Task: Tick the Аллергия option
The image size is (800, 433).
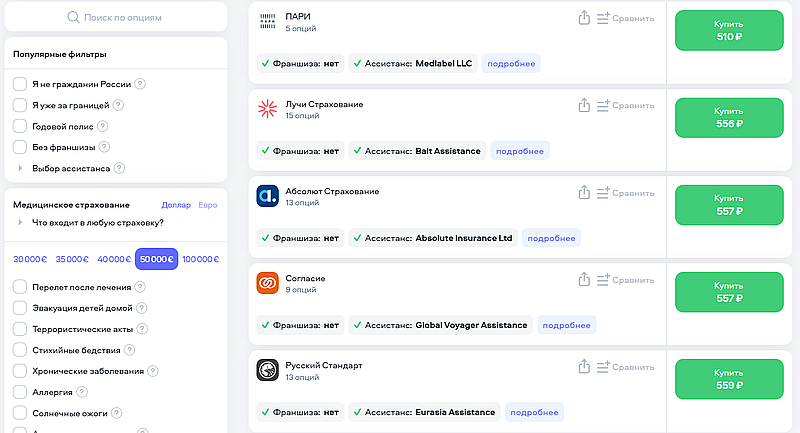Action: click(19, 392)
